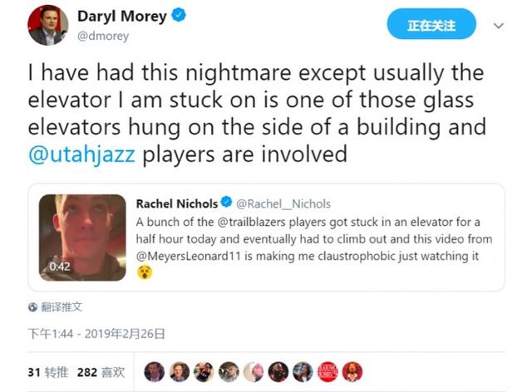Open the quoted Rachel Nichols tweet text

[x=314, y=239]
